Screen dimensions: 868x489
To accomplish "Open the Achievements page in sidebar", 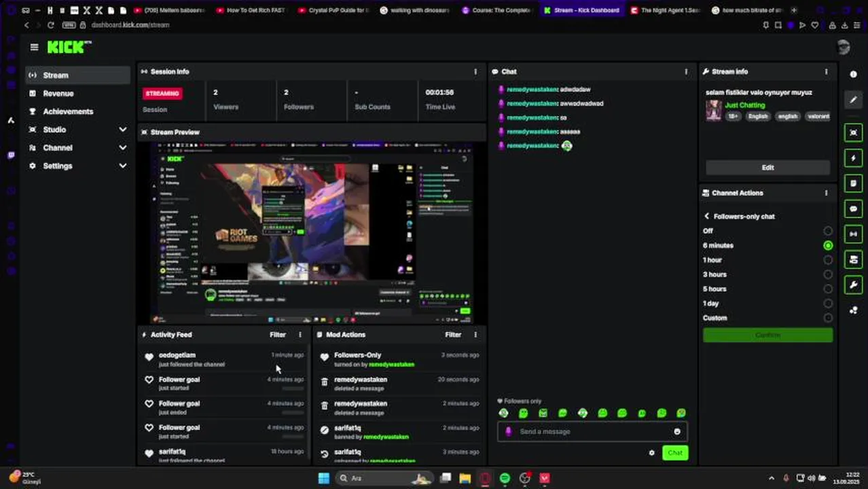I will tap(77, 111).
